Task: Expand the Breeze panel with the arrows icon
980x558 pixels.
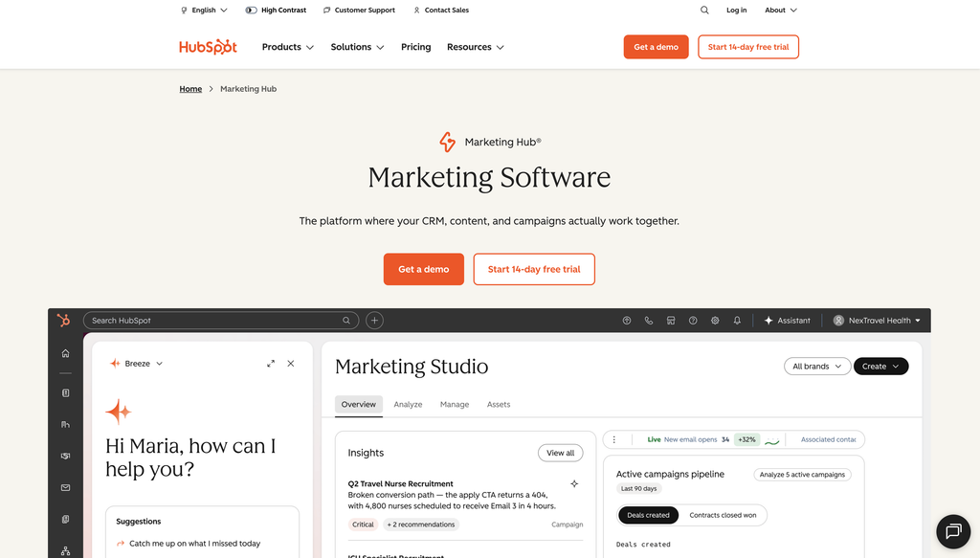Action: coord(271,364)
